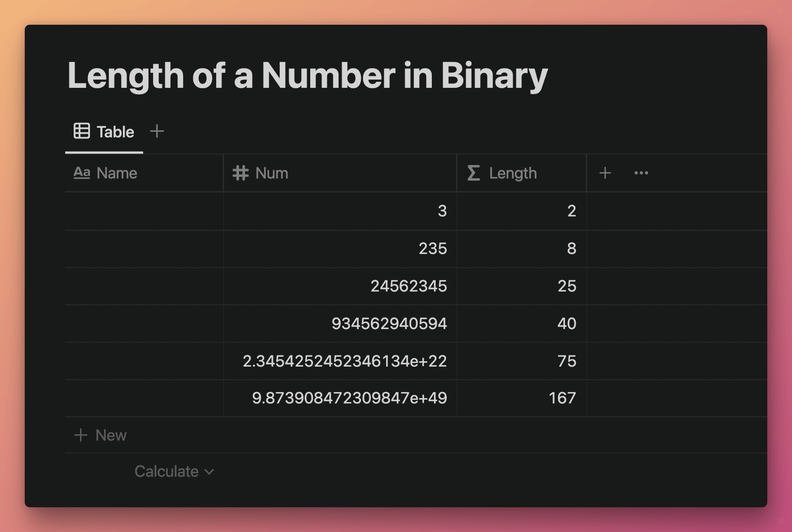Select the Num cell containing 934562940594
792x532 pixels.
click(x=340, y=324)
